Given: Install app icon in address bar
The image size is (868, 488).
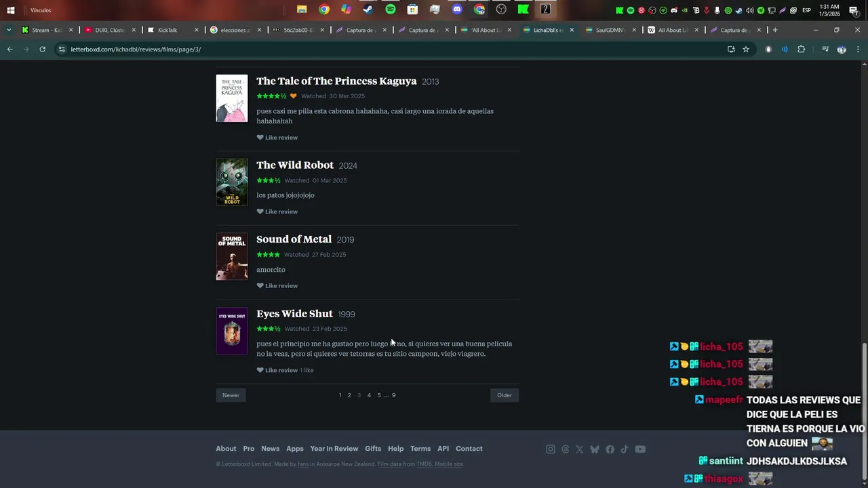Looking at the screenshot, I should point(731,49).
